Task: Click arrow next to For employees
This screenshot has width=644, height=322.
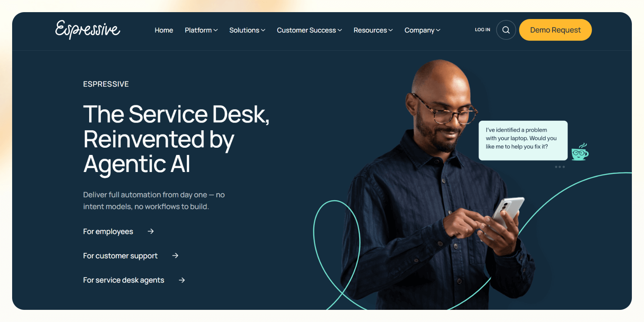Action: pyautogui.click(x=151, y=231)
